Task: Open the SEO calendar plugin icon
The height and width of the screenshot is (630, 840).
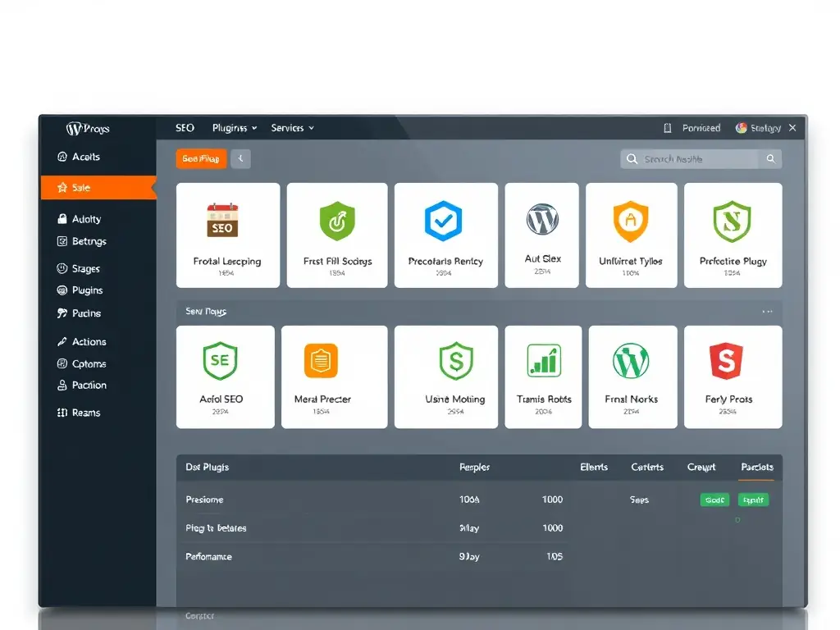Action: (x=222, y=220)
